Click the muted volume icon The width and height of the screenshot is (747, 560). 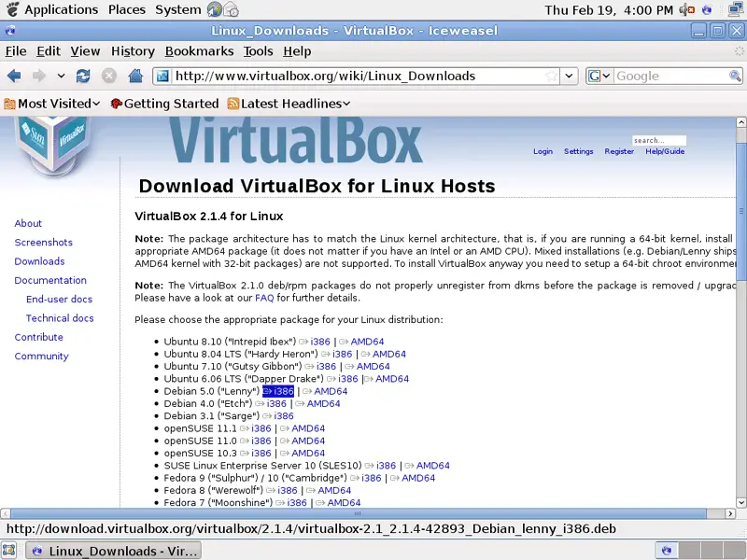coord(687,9)
